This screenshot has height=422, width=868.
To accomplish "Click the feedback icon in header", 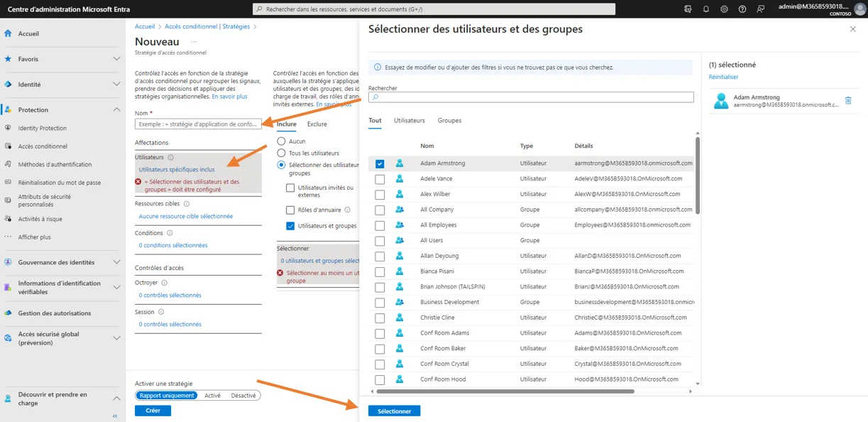I will 761,9.
